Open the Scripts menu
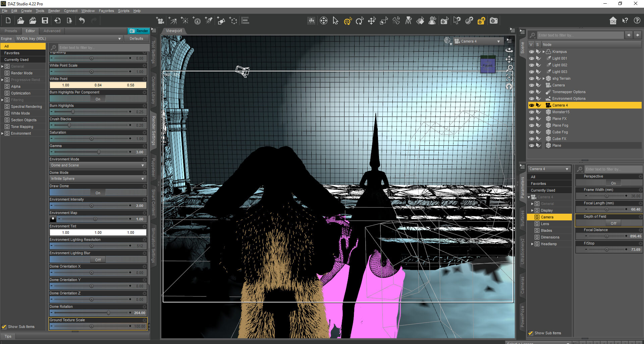644x344 pixels. pyautogui.click(x=123, y=11)
